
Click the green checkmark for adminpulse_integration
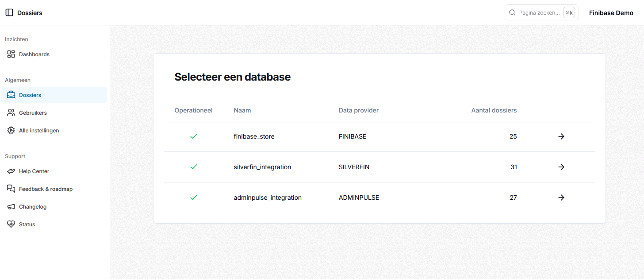(x=193, y=198)
